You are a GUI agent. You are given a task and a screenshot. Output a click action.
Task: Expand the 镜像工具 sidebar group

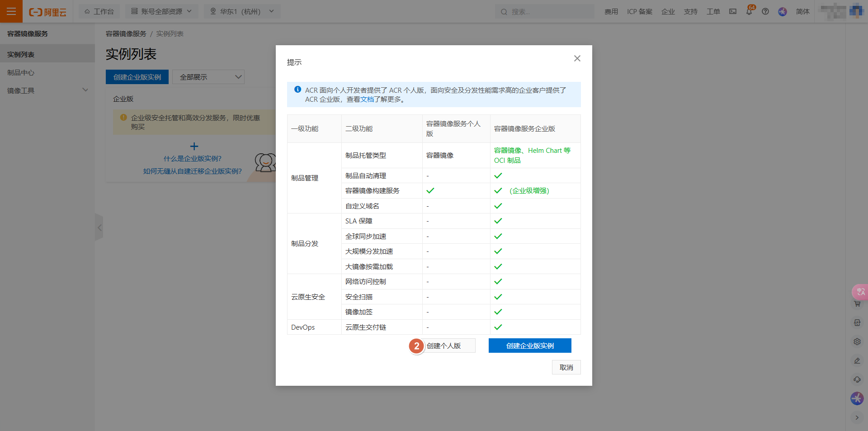coord(47,90)
